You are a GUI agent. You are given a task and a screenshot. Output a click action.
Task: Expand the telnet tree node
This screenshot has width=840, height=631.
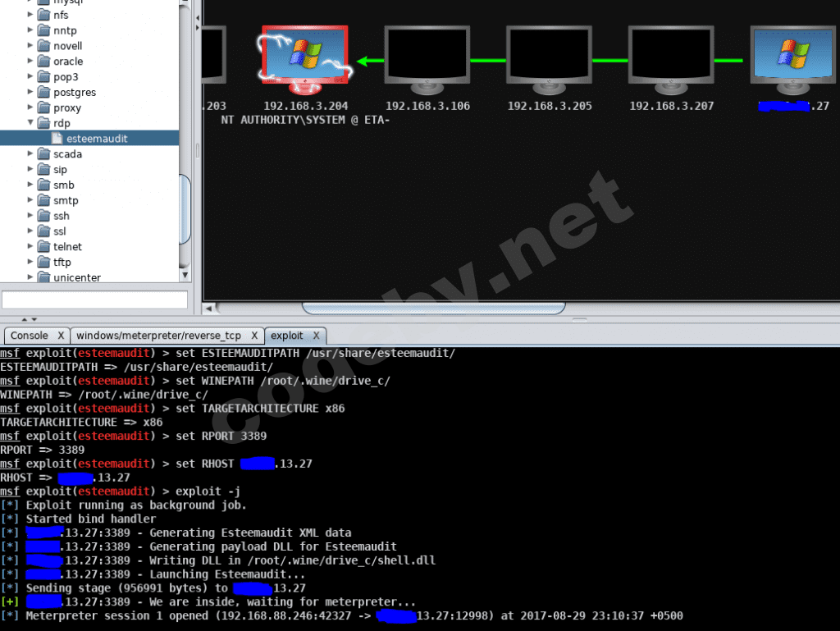tap(30, 246)
